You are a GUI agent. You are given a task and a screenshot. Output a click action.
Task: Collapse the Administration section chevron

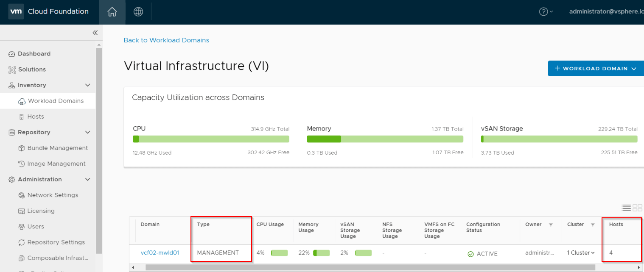pos(88,180)
